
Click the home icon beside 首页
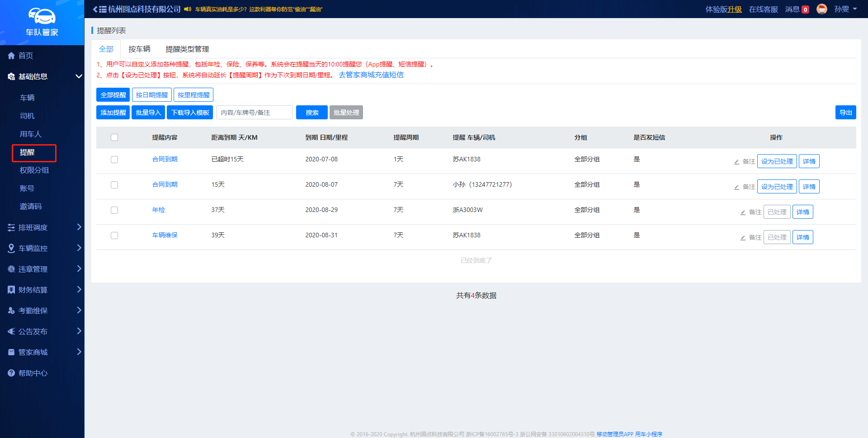pyautogui.click(x=11, y=56)
